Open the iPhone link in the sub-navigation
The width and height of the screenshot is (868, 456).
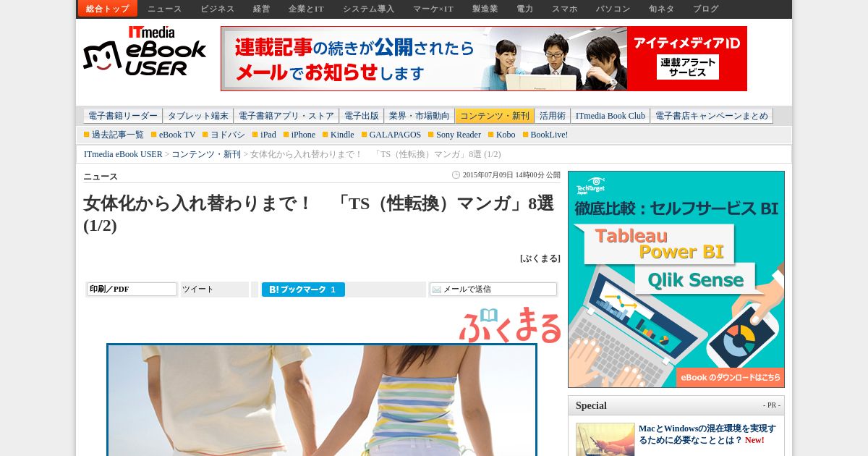[x=303, y=135]
